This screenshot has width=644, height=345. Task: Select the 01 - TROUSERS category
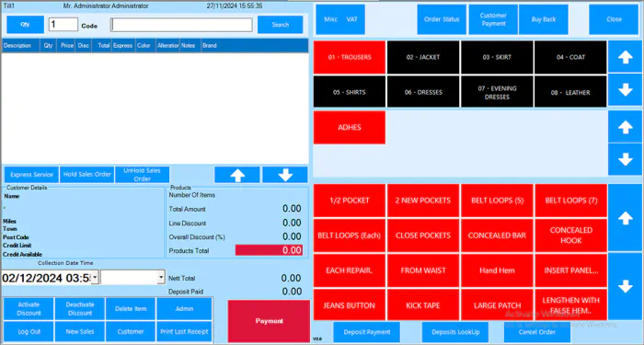pyautogui.click(x=350, y=57)
